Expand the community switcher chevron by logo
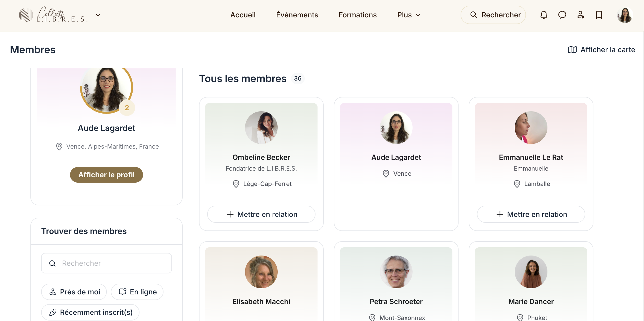The image size is (644, 321). click(98, 15)
